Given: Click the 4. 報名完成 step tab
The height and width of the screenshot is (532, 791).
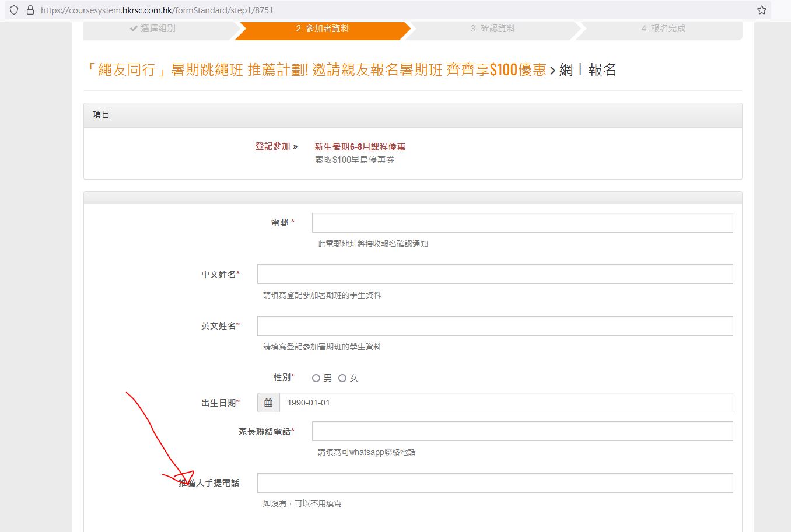Looking at the screenshot, I should click(x=663, y=29).
